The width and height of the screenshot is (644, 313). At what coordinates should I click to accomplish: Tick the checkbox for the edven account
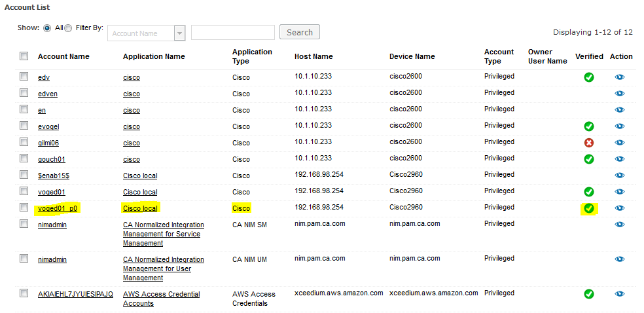[24, 93]
